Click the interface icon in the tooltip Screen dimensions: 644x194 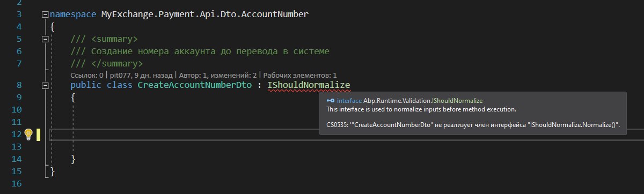[x=331, y=101]
